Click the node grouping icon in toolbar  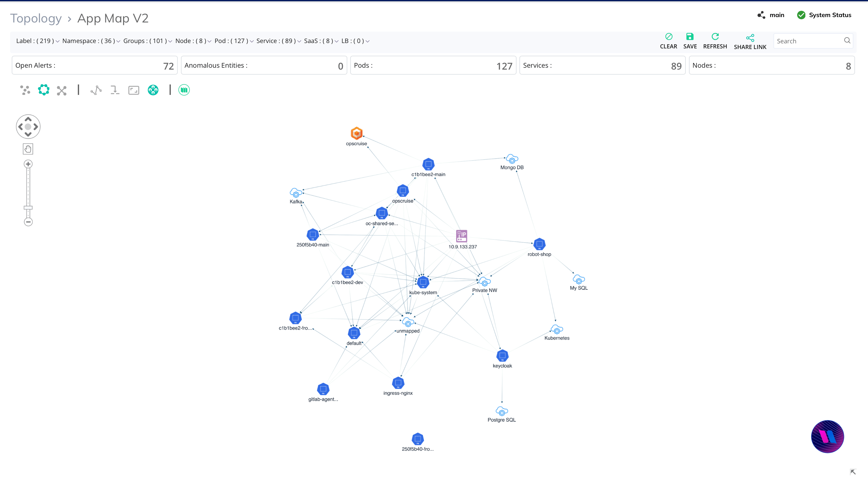point(153,89)
